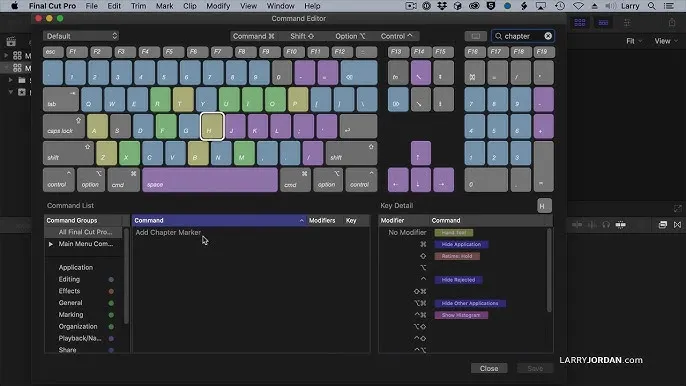Screen dimensions: 686x386
Task: Click the right arrow key
Action: pos(443,180)
